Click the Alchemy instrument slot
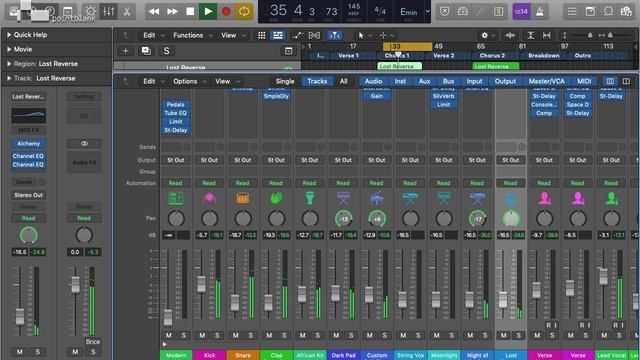 (29, 144)
